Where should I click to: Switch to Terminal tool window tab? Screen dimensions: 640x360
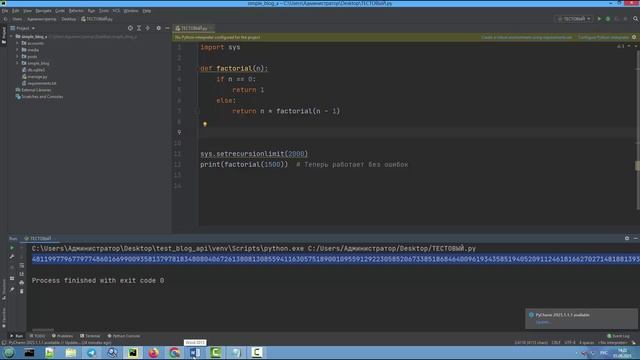[90, 336]
